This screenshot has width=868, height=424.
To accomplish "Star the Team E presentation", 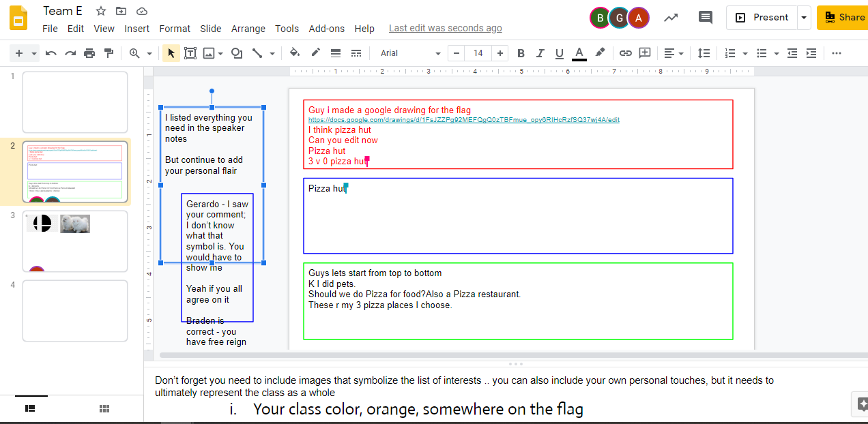I will click(101, 11).
